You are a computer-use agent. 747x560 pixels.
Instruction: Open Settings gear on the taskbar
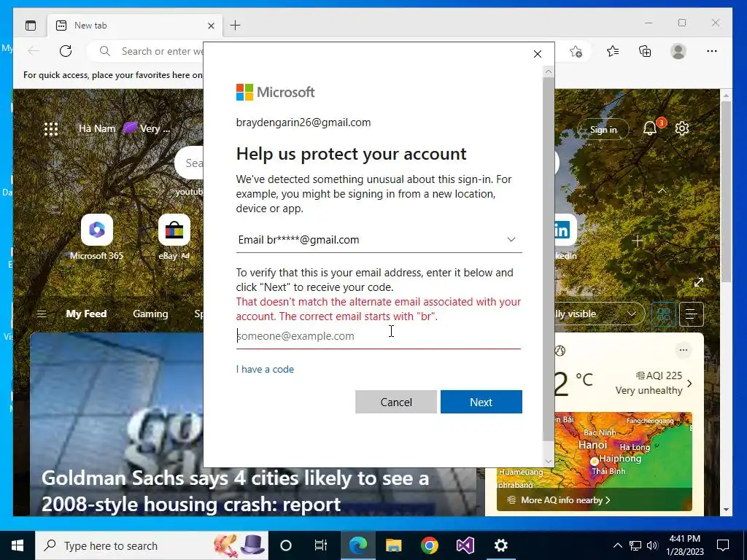pos(500,545)
